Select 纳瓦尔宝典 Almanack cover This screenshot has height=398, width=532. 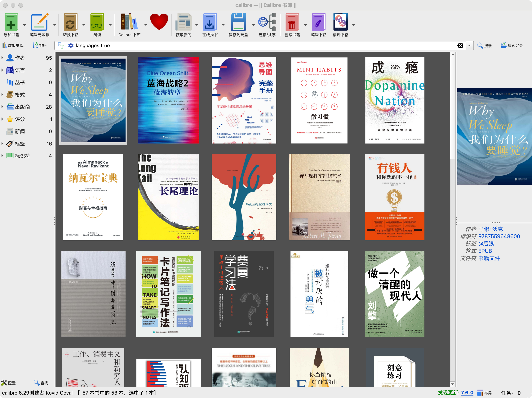[x=93, y=197]
